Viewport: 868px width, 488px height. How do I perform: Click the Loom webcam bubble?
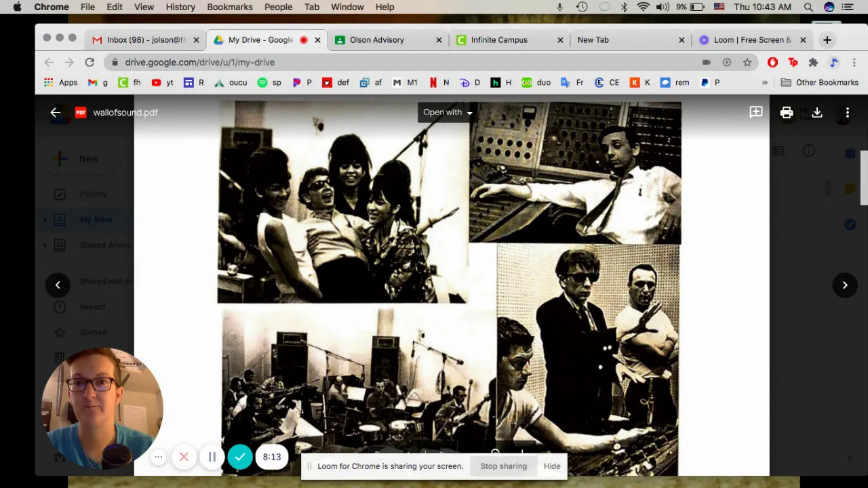pos(102,408)
